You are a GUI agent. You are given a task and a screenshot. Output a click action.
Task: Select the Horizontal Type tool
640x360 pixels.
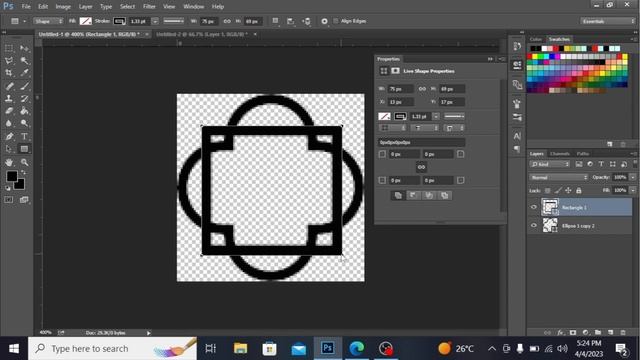24,136
